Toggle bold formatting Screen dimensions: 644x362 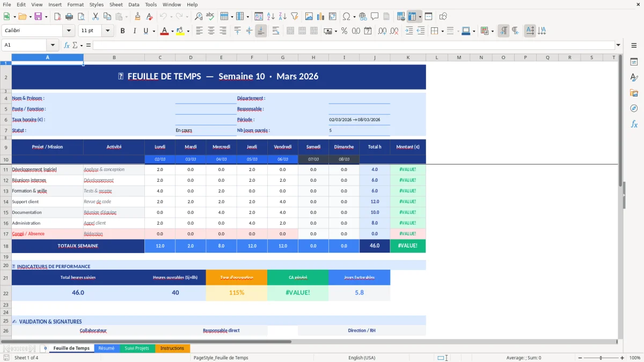pyautogui.click(x=122, y=31)
